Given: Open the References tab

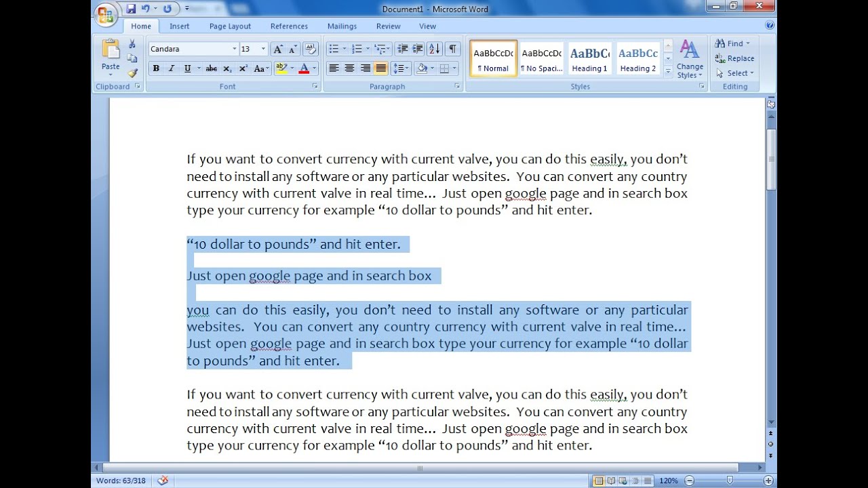Looking at the screenshot, I should [x=289, y=26].
